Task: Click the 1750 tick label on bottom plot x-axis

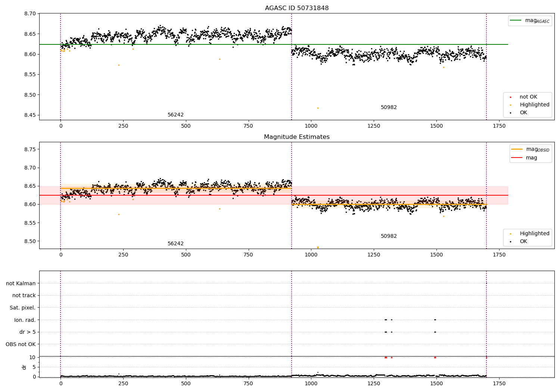Action: [499, 384]
